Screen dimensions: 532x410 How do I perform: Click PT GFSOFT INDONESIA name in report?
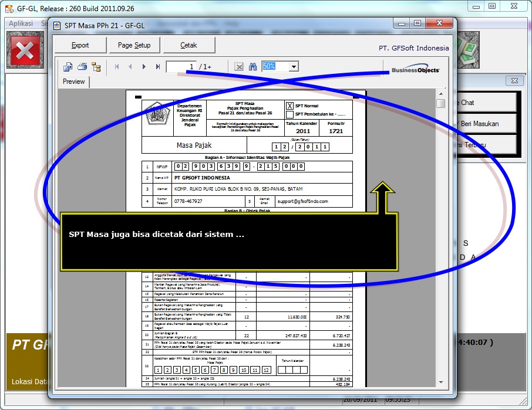(x=202, y=178)
